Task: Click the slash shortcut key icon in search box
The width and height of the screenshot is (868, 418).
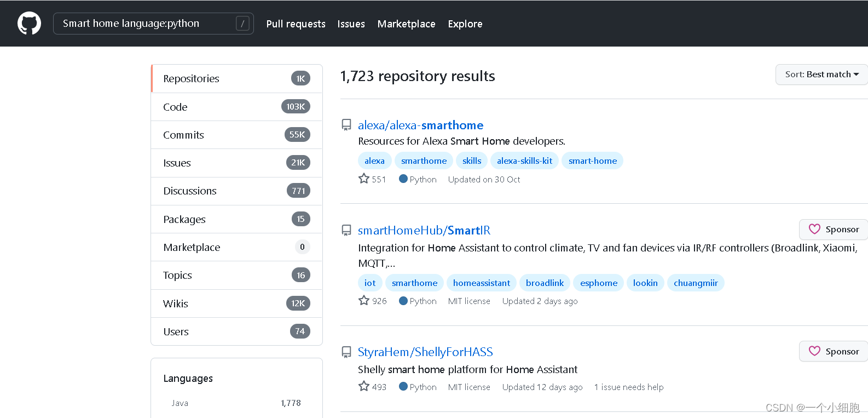Action: coord(242,24)
